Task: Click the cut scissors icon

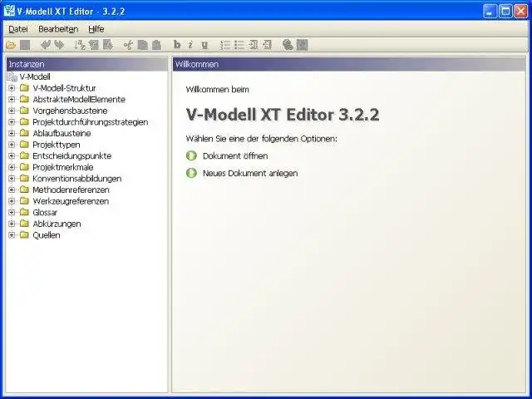Action: point(128,45)
